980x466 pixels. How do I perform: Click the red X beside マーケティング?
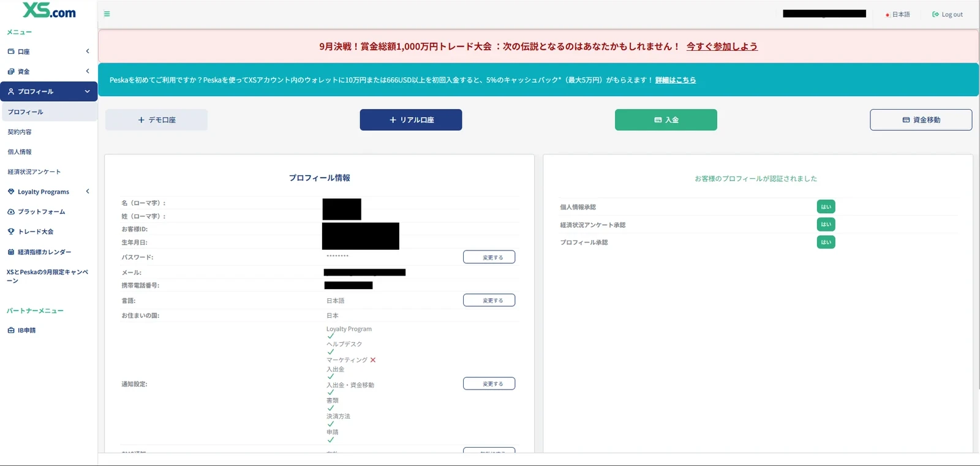pyautogui.click(x=373, y=360)
